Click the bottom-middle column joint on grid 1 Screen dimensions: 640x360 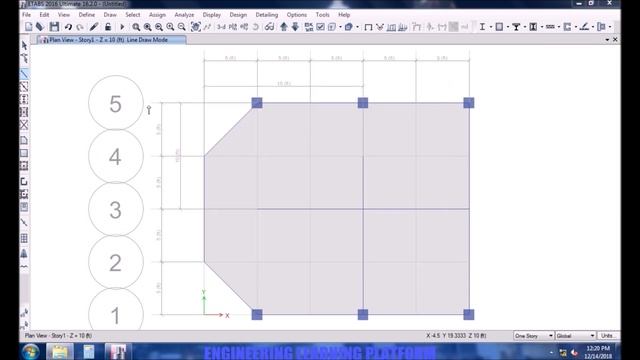363,314
